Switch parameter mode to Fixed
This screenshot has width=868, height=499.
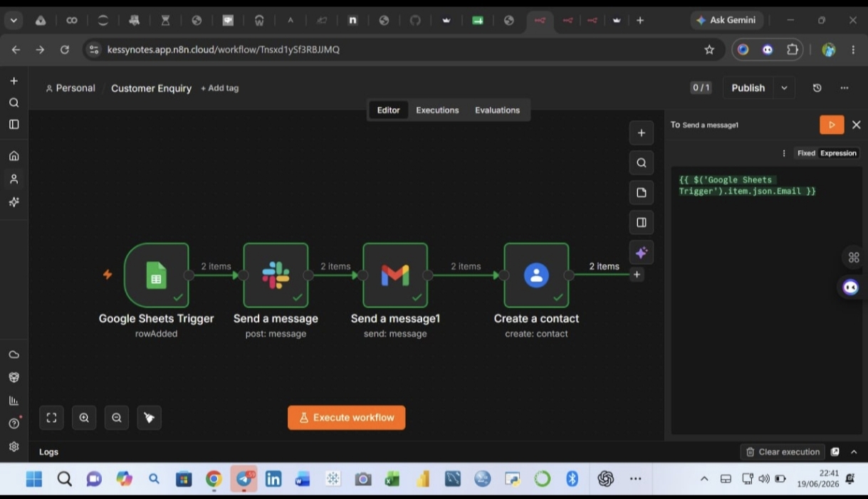pyautogui.click(x=806, y=153)
